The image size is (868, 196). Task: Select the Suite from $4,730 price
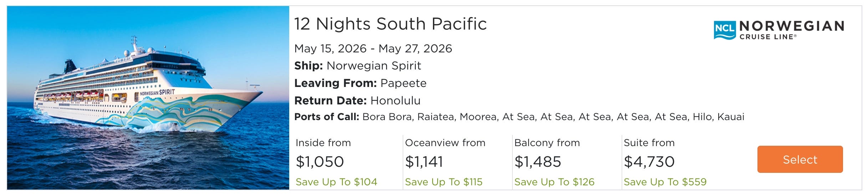click(x=649, y=162)
